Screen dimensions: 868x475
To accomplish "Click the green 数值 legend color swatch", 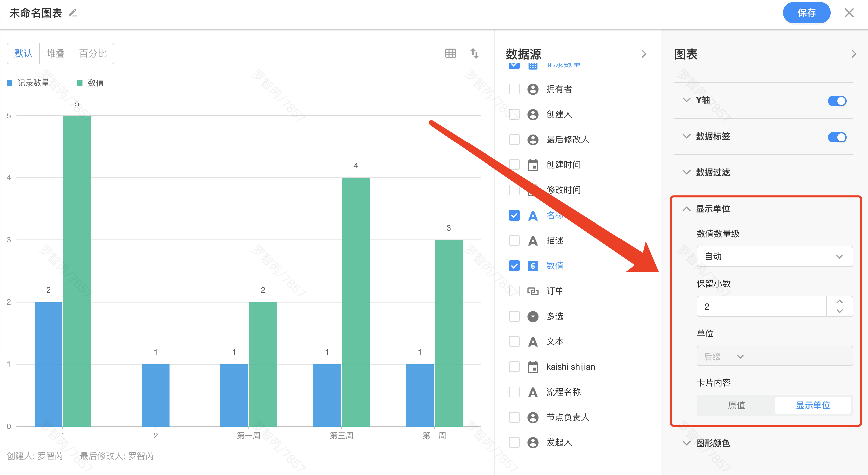I will point(80,83).
